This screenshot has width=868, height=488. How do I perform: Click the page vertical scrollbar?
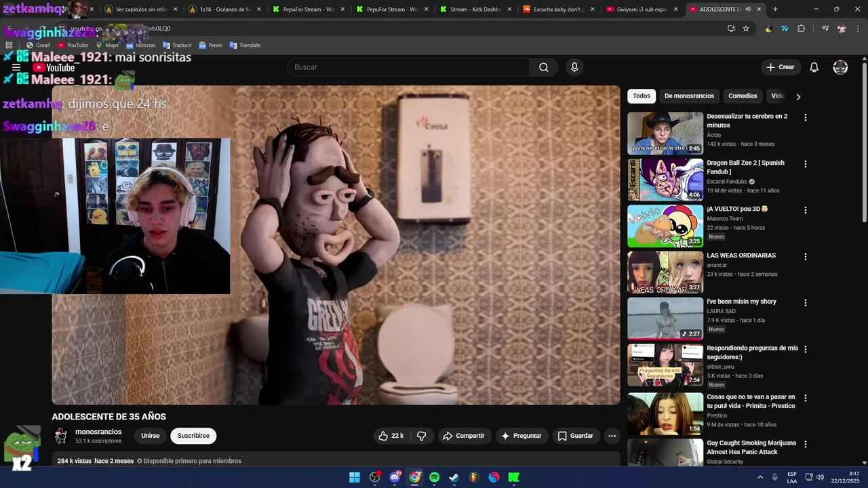click(x=864, y=142)
